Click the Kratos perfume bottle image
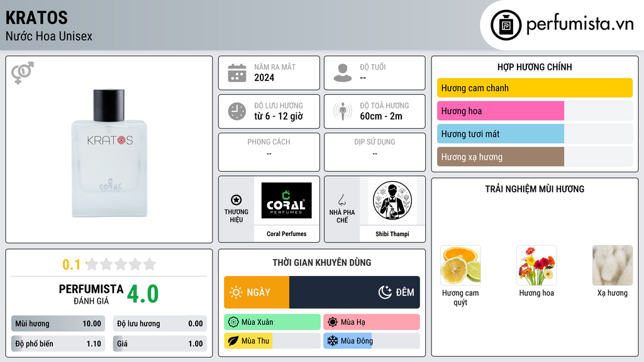Screen dimensions: 644x362 (x=109, y=153)
